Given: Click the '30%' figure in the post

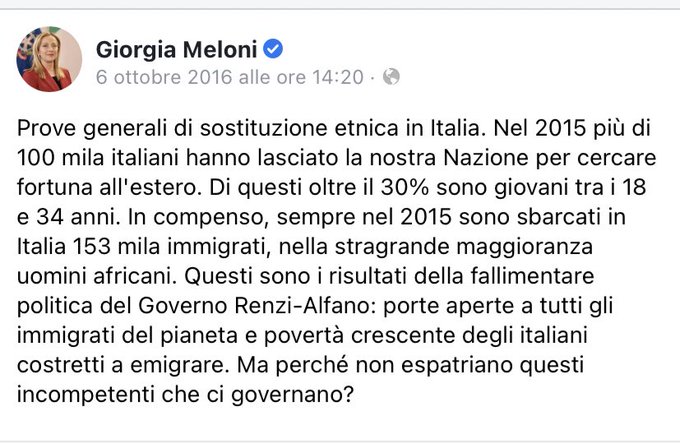Looking at the screenshot, I should [x=405, y=187].
